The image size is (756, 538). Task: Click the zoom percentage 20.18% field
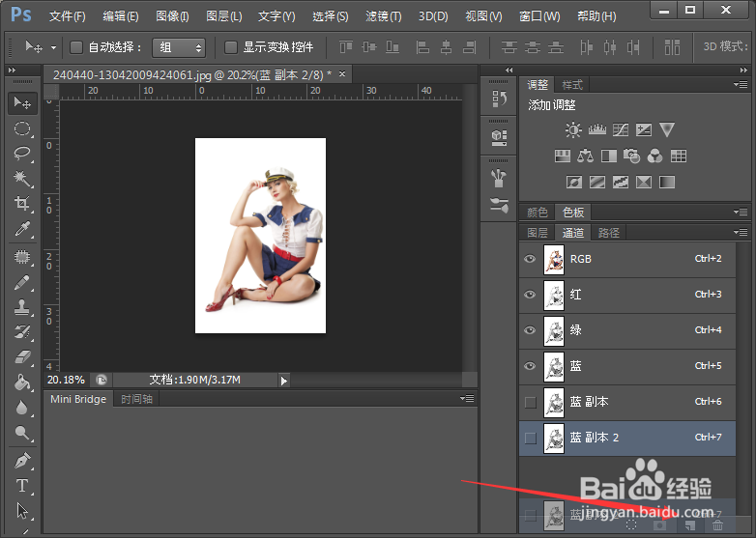click(66, 380)
